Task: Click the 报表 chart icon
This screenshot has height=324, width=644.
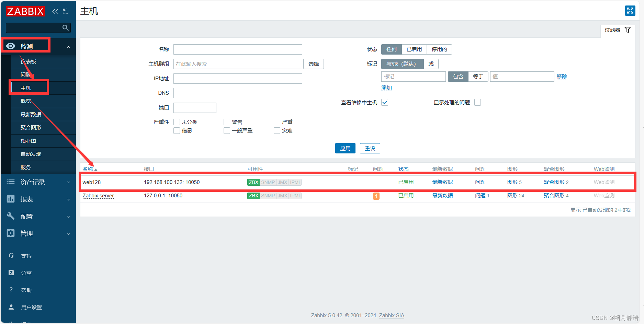Action: click(x=11, y=199)
